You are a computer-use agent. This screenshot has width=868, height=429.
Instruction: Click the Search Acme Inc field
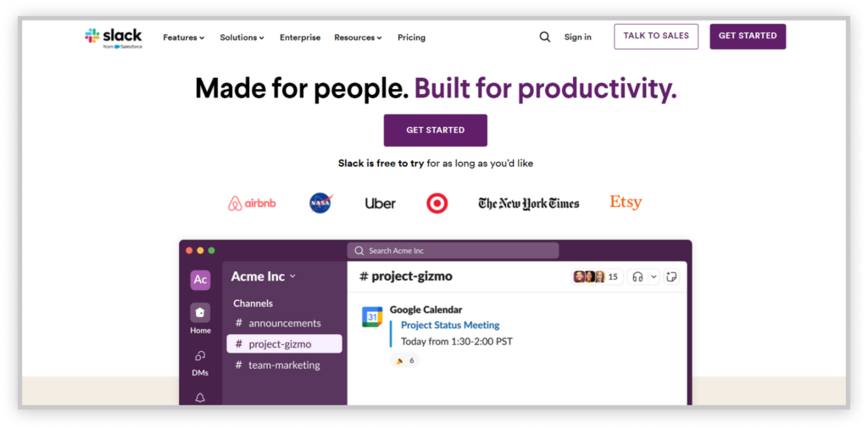453,251
